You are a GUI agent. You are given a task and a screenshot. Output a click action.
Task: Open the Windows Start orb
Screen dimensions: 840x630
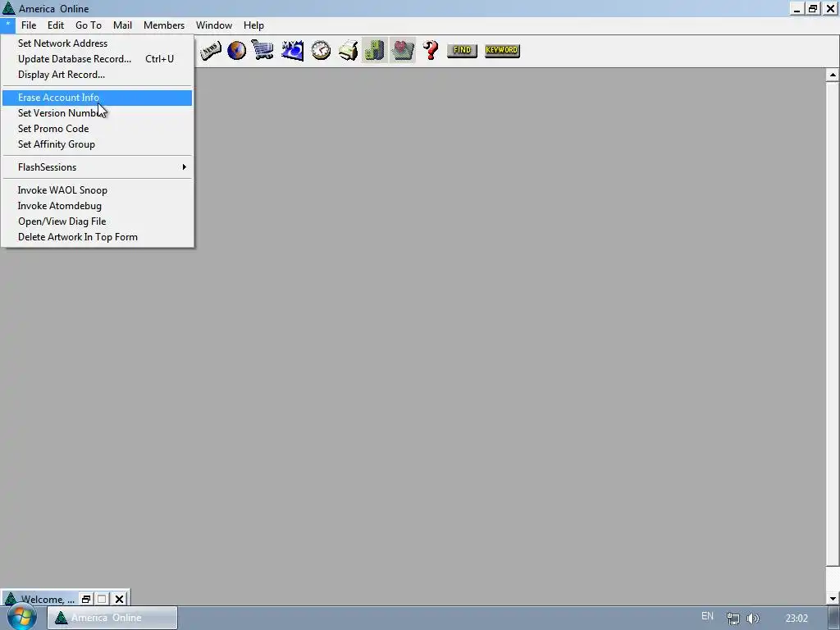(21, 618)
